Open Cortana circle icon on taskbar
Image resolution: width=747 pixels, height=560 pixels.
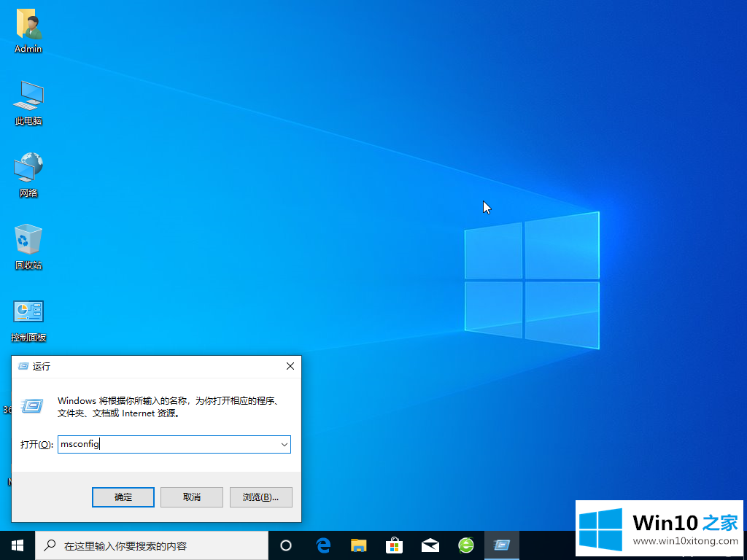click(286, 545)
